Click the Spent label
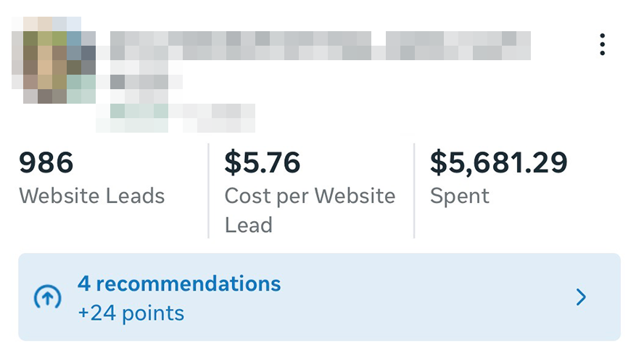Viewport: 644px width, 356px height. pos(460,196)
